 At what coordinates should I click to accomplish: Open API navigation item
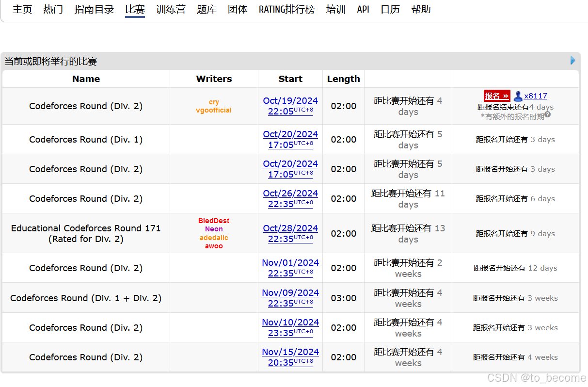pyautogui.click(x=363, y=9)
